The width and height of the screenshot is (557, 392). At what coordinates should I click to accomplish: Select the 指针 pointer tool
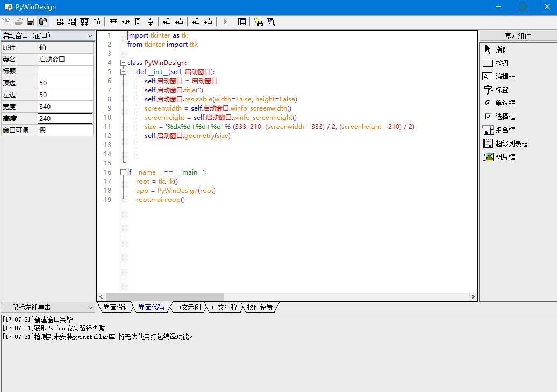pos(496,49)
